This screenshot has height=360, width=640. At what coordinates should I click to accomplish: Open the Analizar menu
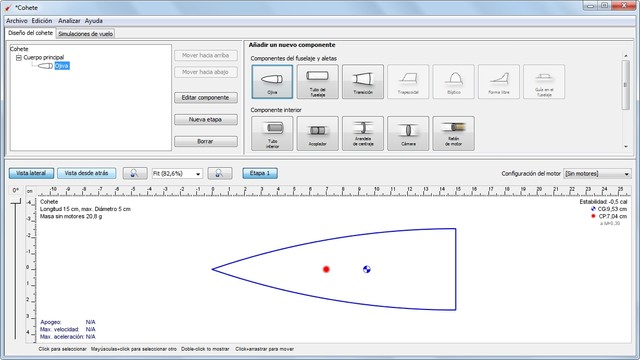click(x=69, y=21)
